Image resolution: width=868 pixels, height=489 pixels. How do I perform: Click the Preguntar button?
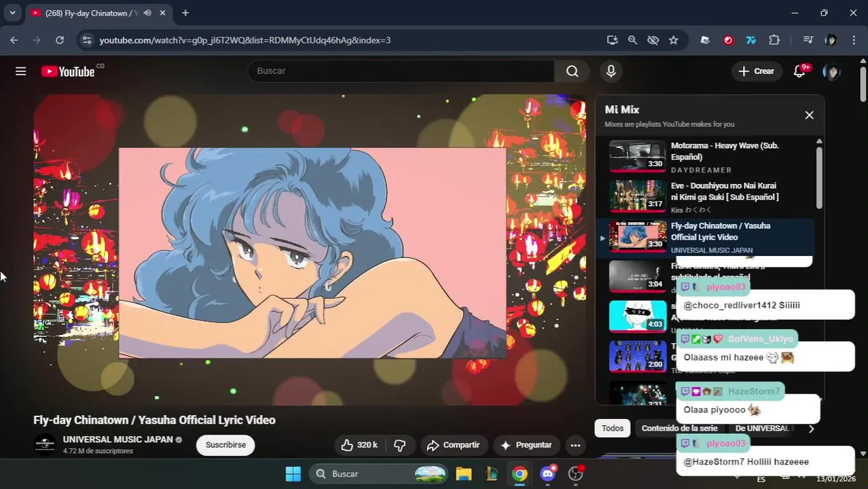526,445
